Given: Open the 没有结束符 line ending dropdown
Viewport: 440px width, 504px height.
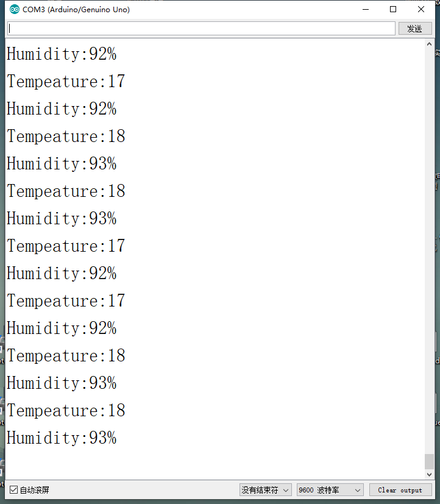Looking at the screenshot, I should 266,490.
